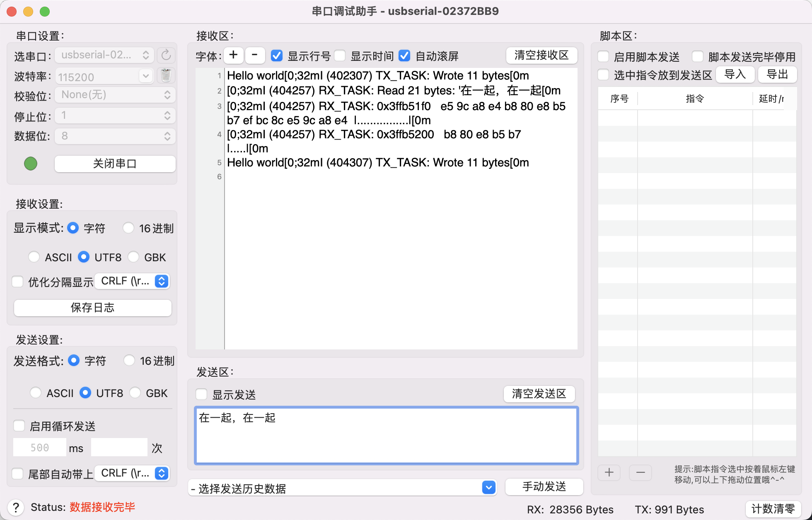Enable the 显示时间 checkbox
This screenshot has width=812, height=520.
[x=340, y=55]
